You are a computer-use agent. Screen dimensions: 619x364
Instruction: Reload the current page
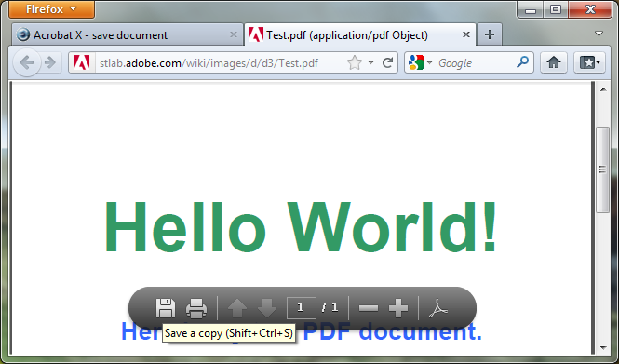point(387,62)
